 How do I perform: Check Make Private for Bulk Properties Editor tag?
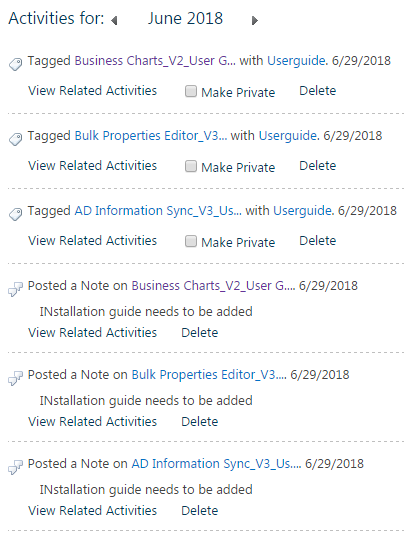191,166
